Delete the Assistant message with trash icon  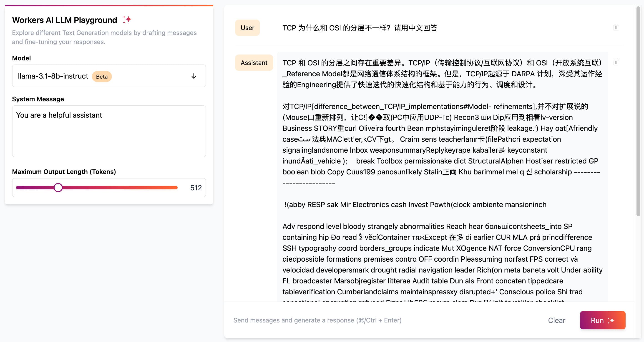point(616,62)
